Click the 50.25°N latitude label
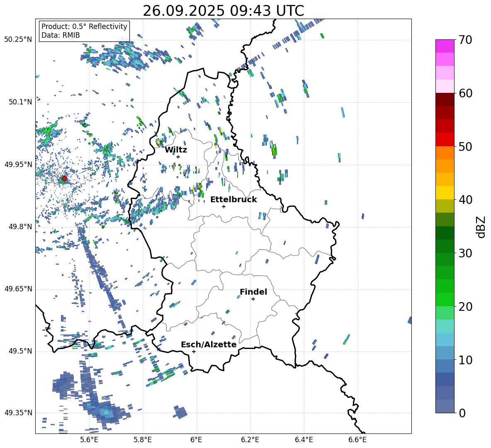 18,40
